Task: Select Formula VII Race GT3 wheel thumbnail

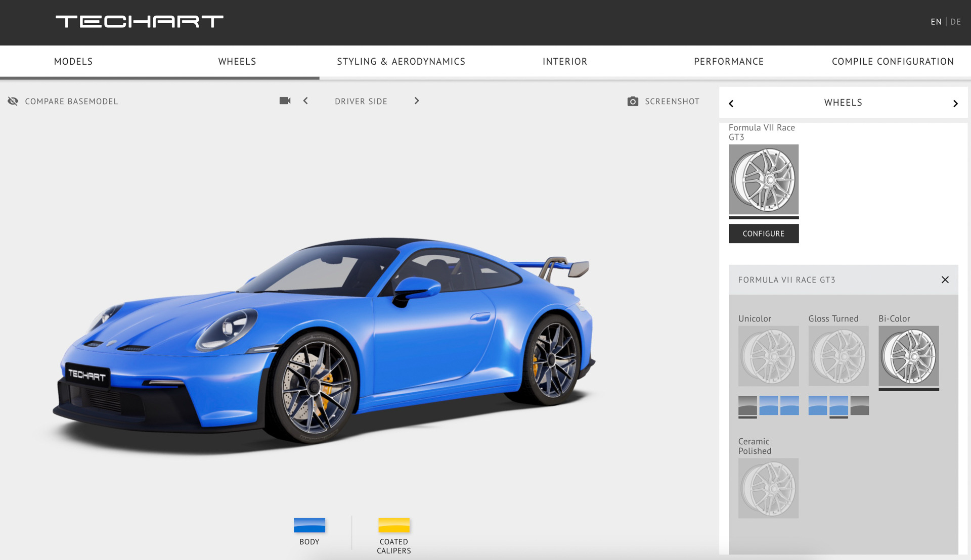Action: click(x=764, y=179)
